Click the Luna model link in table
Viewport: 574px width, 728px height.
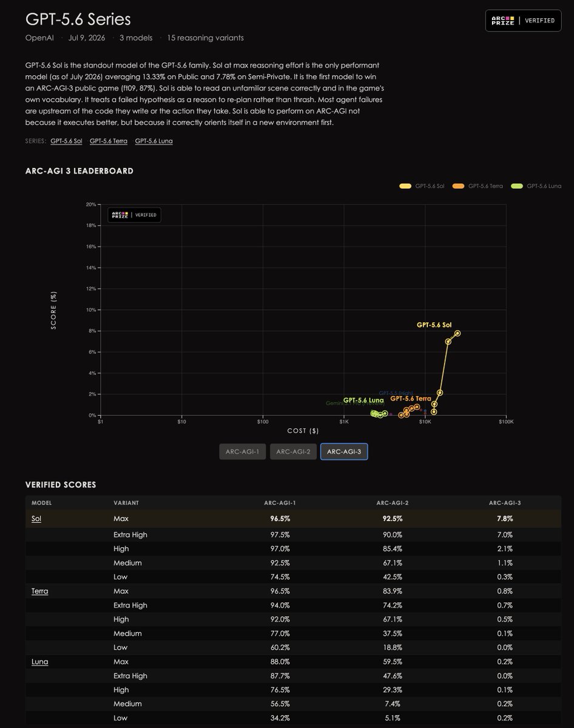40,661
